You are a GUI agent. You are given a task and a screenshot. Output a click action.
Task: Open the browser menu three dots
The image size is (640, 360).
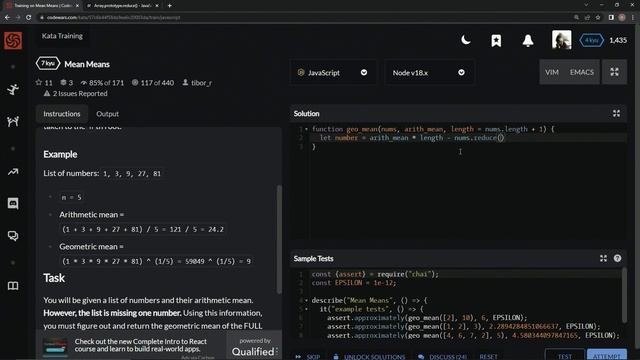click(x=633, y=18)
